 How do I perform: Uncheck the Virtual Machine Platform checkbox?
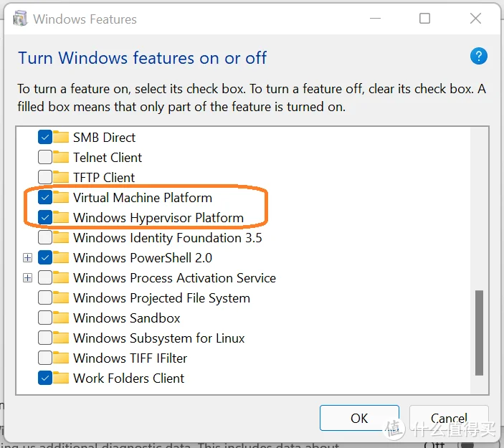coord(45,197)
